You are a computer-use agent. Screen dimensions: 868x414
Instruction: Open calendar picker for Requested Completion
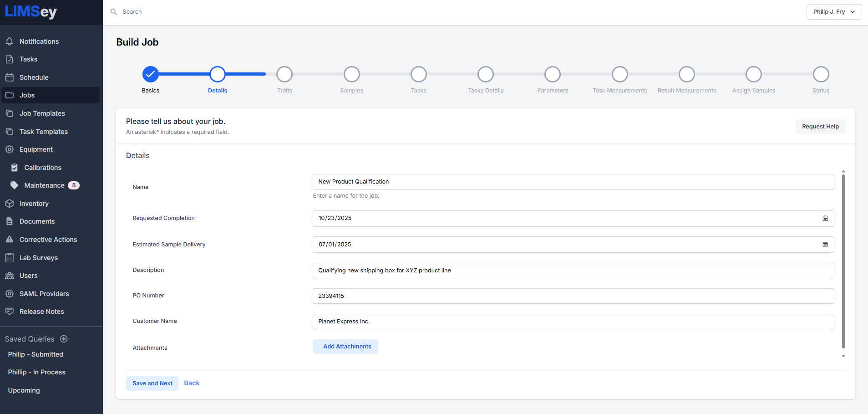[x=825, y=219]
